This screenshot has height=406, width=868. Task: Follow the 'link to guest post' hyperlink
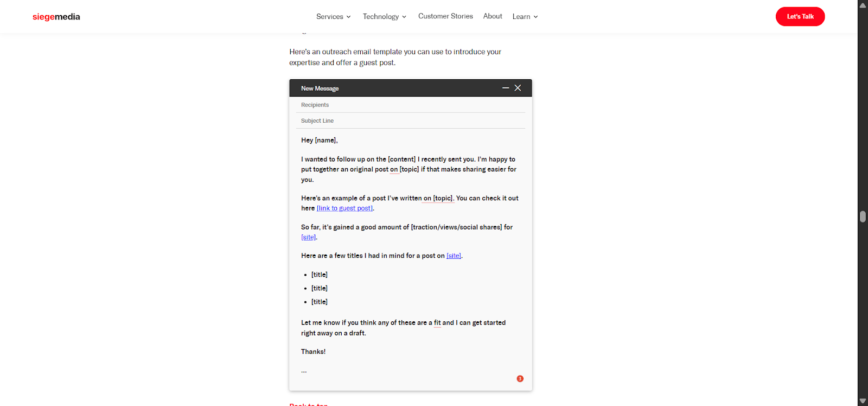[344, 208]
